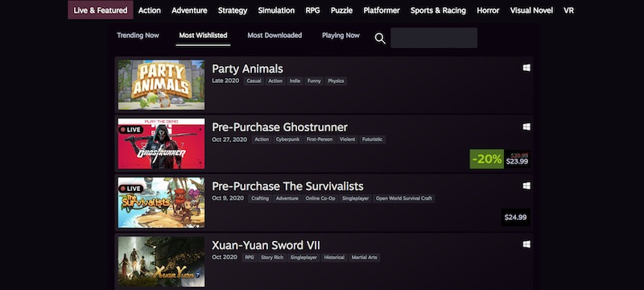This screenshot has height=290, width=644.
Task: Show the Most Downloaded list
Action: (x=275, y=35)
